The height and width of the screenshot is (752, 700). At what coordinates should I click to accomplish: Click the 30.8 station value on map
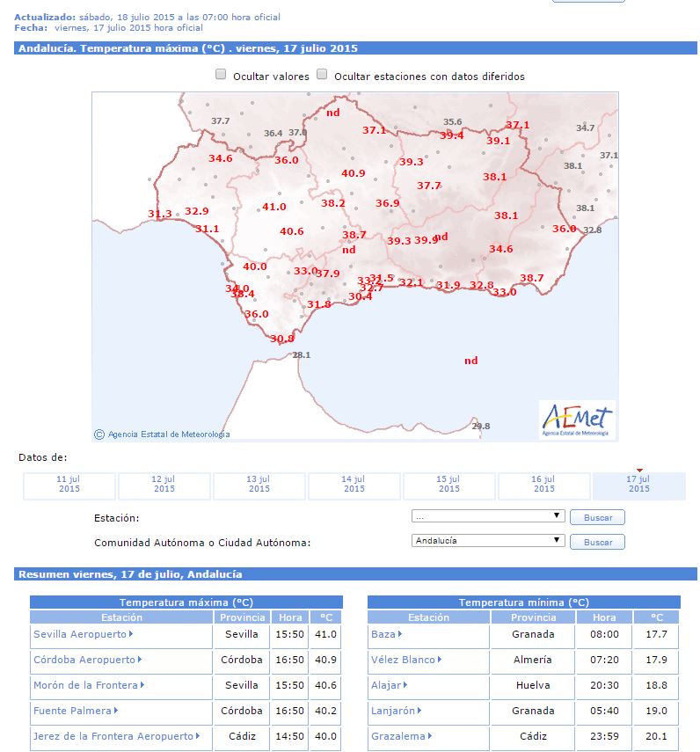click(x=282, y=339)
